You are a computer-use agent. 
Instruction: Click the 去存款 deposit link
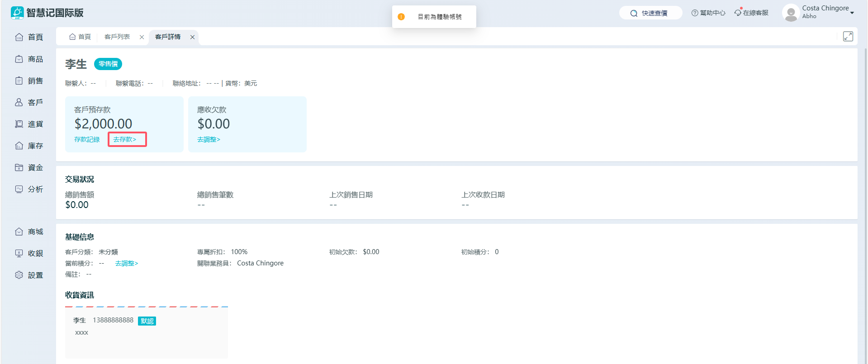[125, 140]
